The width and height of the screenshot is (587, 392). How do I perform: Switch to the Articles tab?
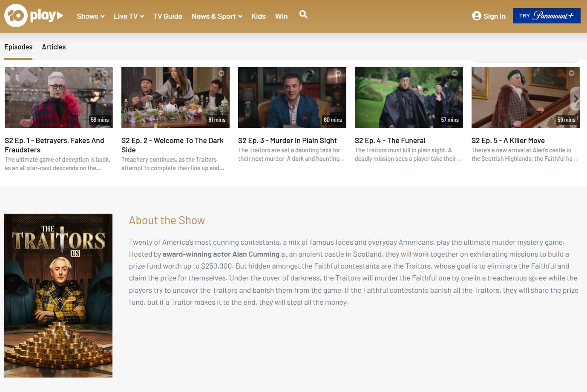pyautogui.click(x=54, y=47)
